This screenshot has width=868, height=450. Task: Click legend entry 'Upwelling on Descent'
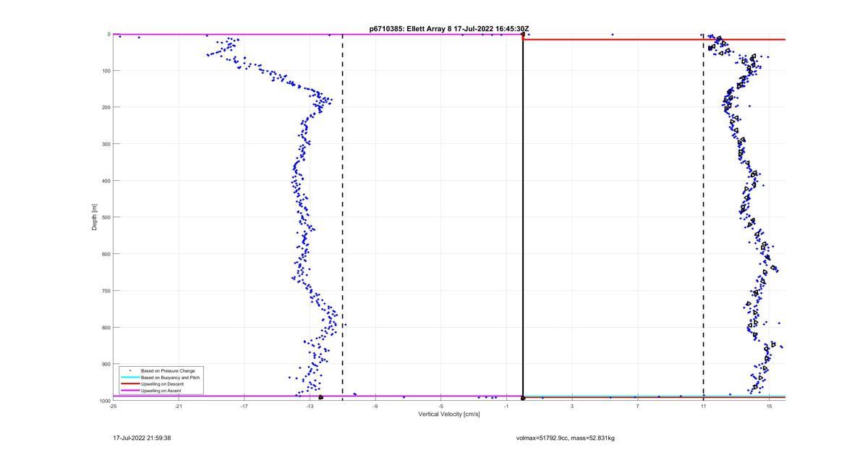[x=162, y=384]
